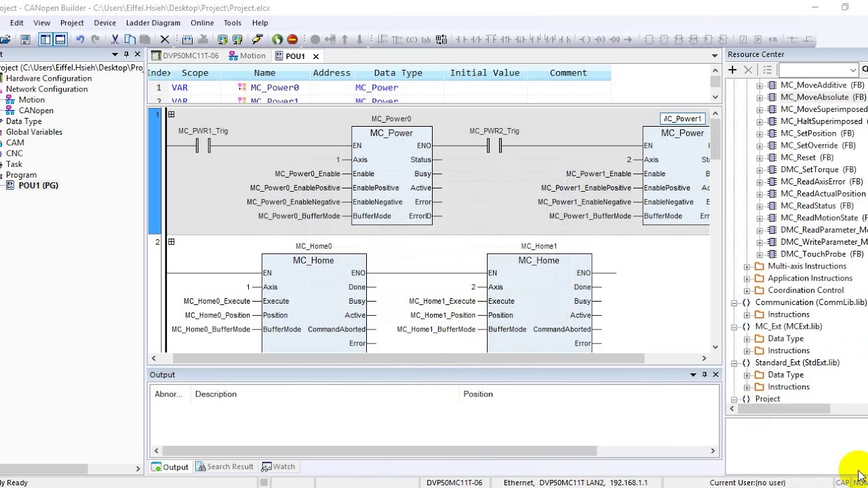Switch to the Search Result tab
The height and width of the screenshot is (488, 868).
pos(224,466)
